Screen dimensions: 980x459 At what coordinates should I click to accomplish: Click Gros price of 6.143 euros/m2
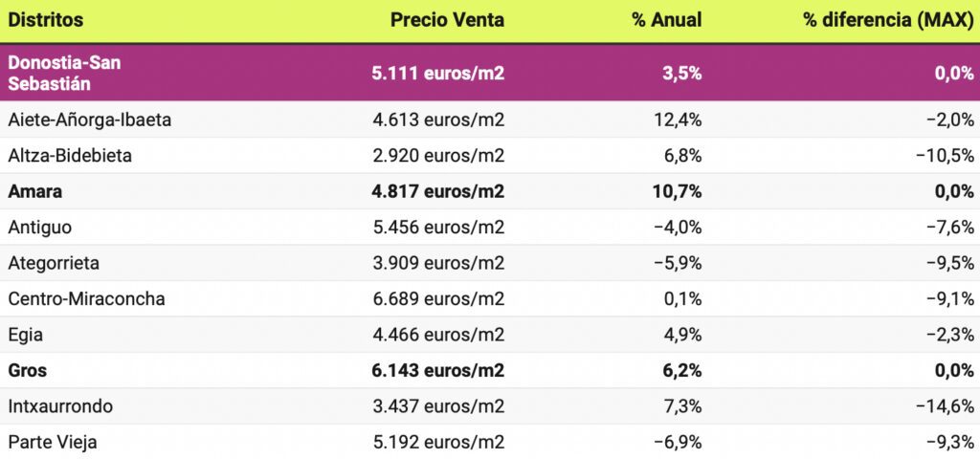(438, 370)
